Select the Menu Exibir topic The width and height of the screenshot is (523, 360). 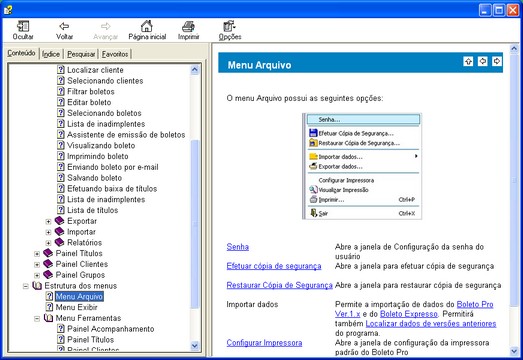pos(76,307)
